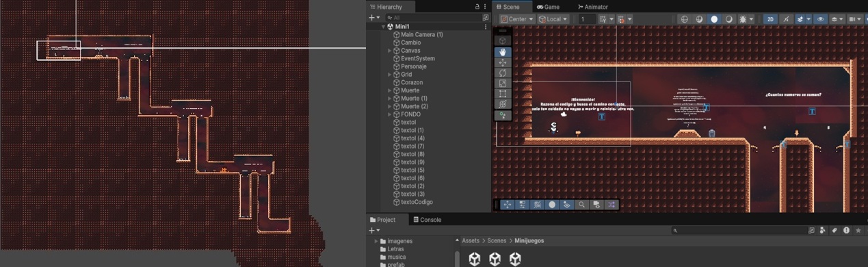
Task: Switch to the Game tab
Action: (x=548, y=7)
